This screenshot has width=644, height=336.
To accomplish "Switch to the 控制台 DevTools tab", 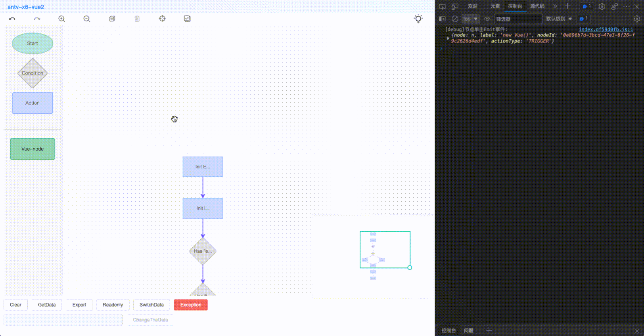I will 515,6.
